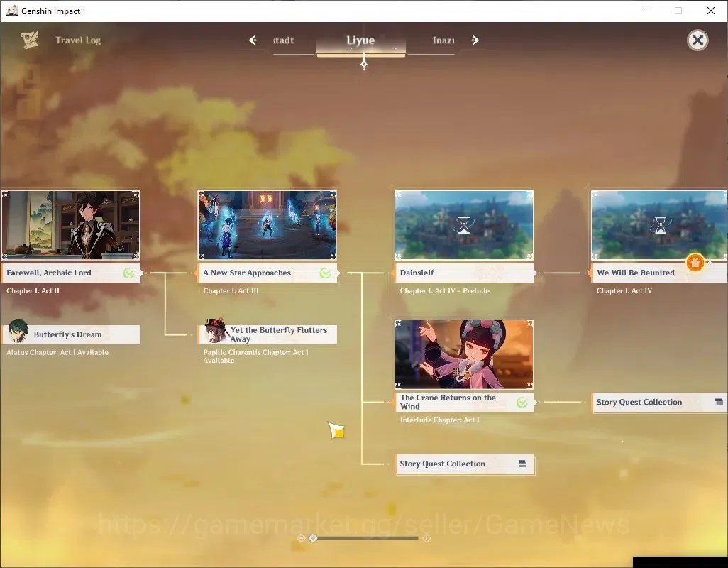Click hourglass icon on We Will Be Reunited
The image size is (728, 568).
[660, 225]
